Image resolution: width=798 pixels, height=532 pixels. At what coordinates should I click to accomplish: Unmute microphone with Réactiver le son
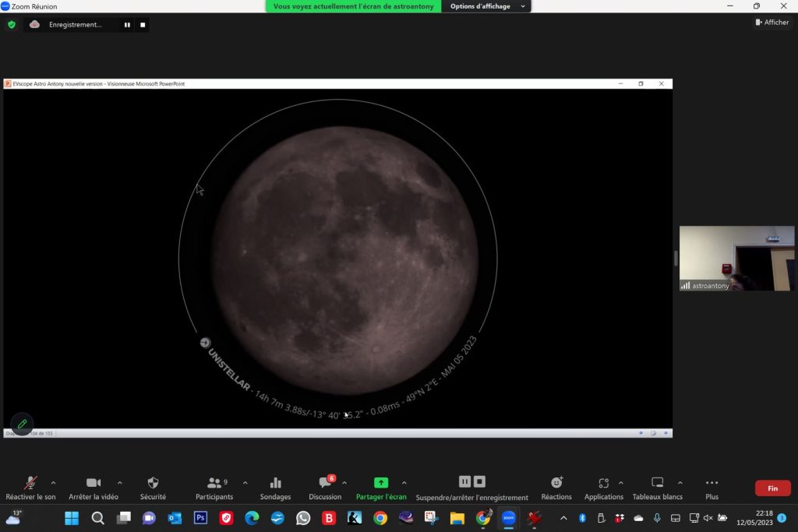pos(30,488)
